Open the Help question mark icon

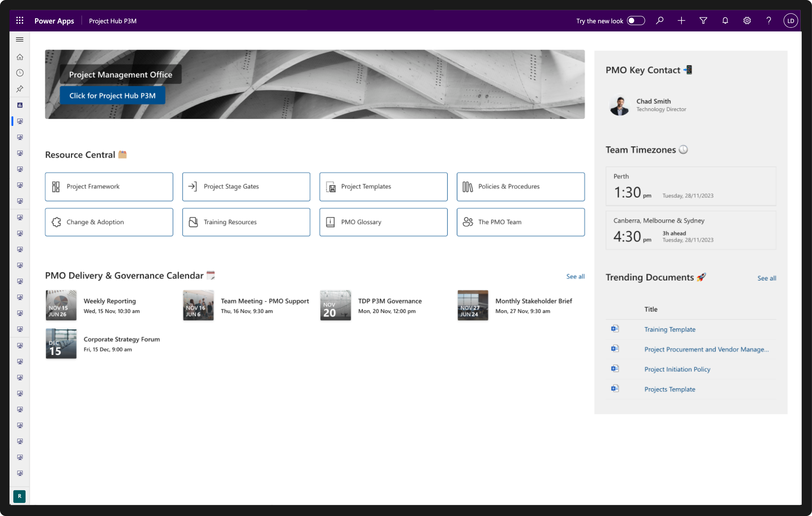pos(769,21)
